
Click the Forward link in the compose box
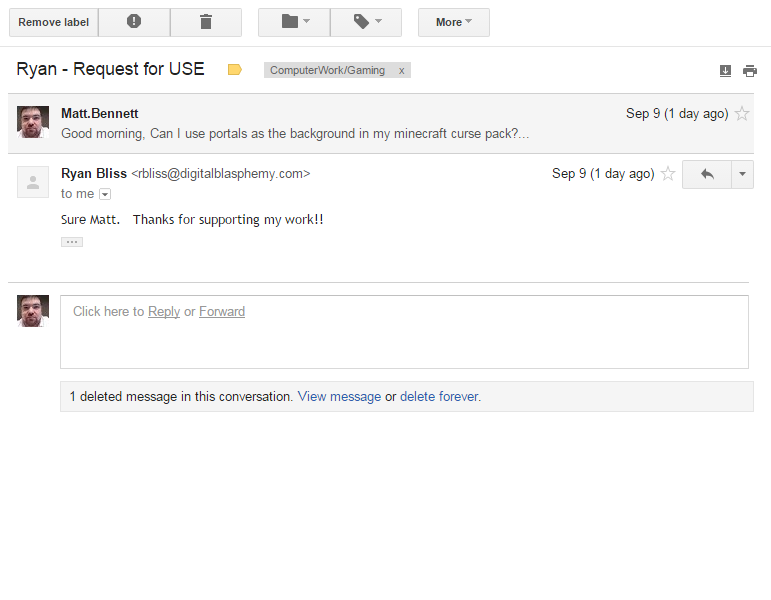click(x=222, y=311)
